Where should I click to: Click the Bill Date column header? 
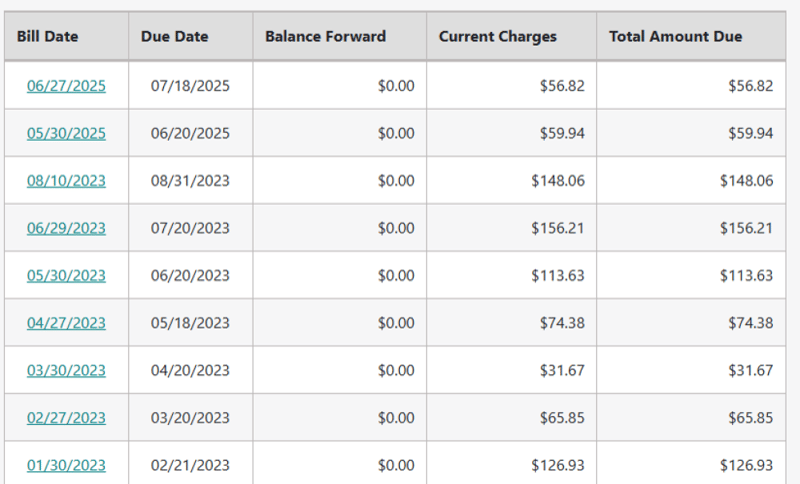[48, 37]
